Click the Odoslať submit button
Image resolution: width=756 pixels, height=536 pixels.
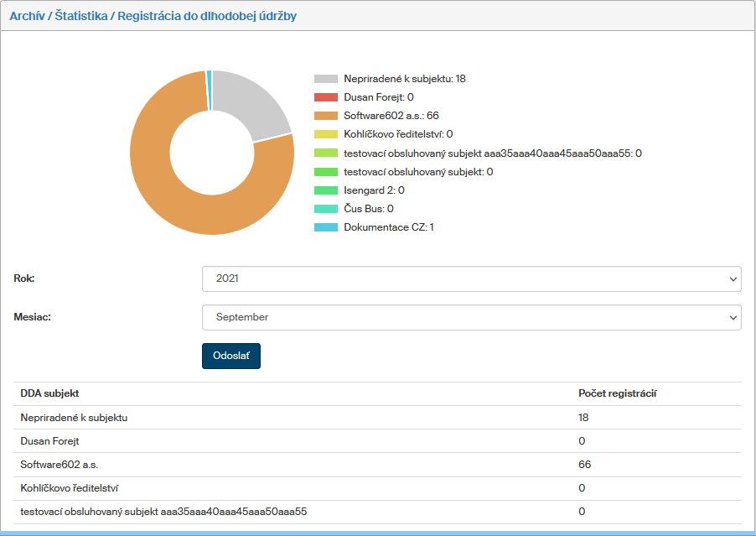coord(231,356)
